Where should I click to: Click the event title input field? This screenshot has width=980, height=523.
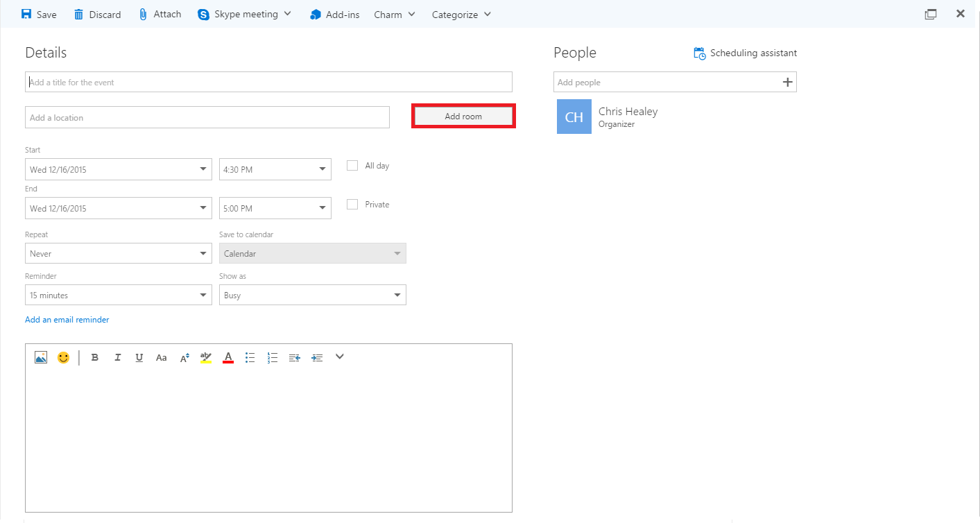click(x=268, y=82)
